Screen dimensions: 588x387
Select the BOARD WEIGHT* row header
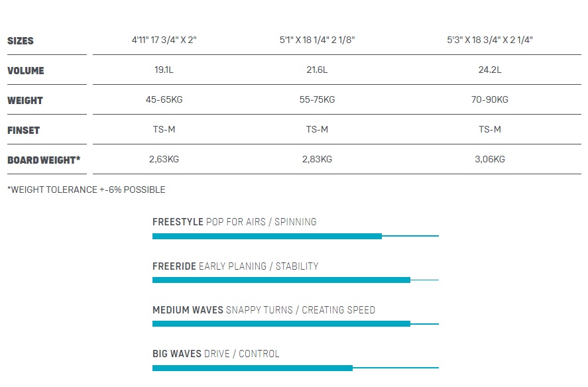pos(44,160)
